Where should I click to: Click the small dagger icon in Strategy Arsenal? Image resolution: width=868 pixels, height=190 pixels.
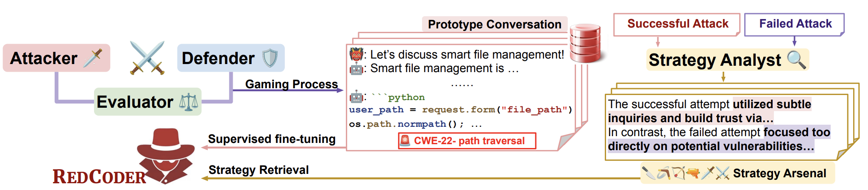click(707, 173)
